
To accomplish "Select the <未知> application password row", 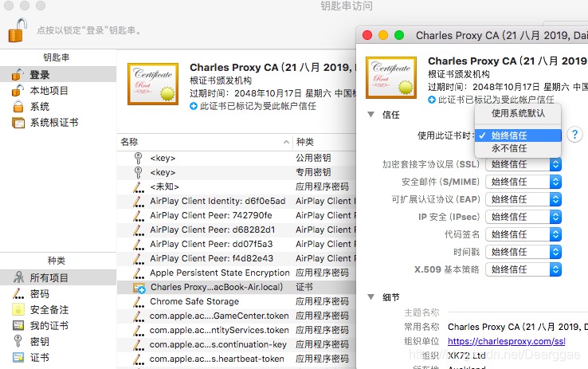I will point(237,186).
